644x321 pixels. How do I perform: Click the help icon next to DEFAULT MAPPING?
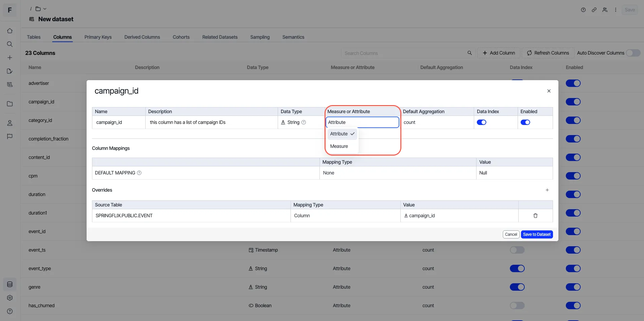(x=139, y=173)
